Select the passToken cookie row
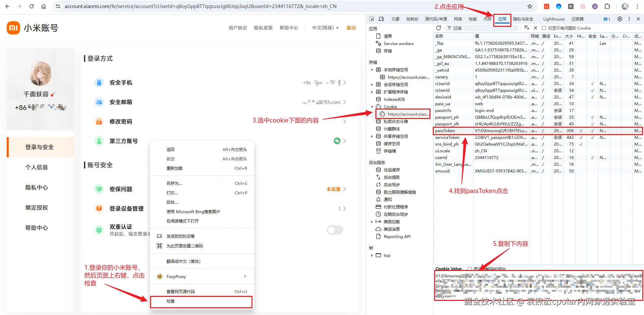The width and height of the screenshot is (644, 315). [x=538, y=131]
